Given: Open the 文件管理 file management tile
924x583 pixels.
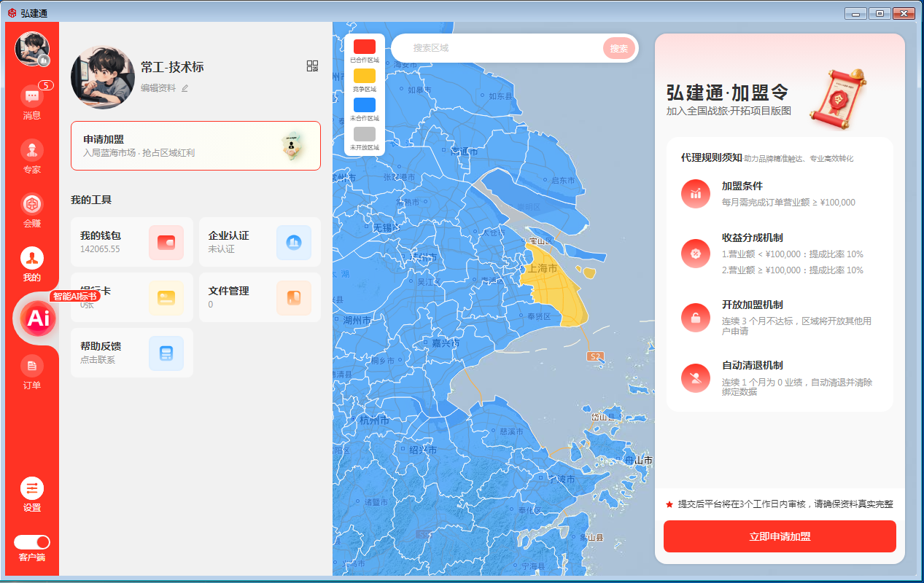Looking at the screenshot, I should tap(260, 297).
